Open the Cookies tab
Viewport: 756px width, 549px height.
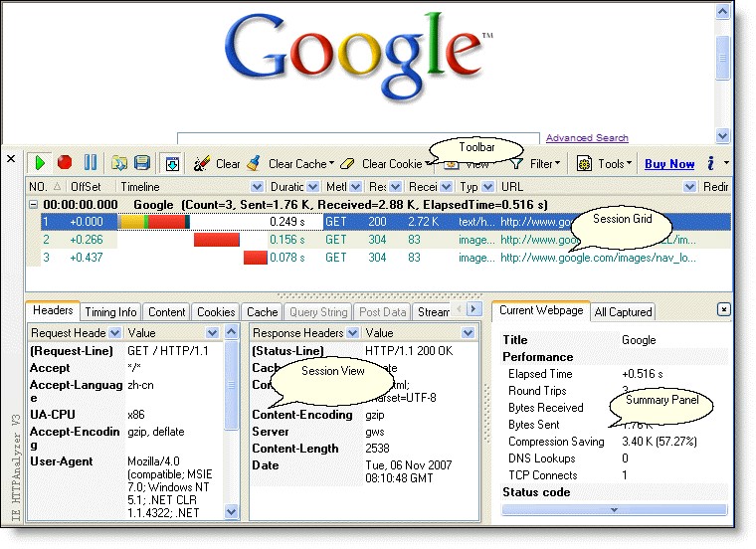tap(215, 312)
